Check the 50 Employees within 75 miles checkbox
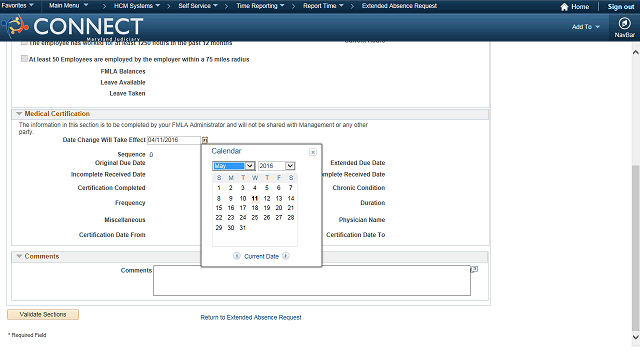640x360 pixels. (x=24, y=59)
